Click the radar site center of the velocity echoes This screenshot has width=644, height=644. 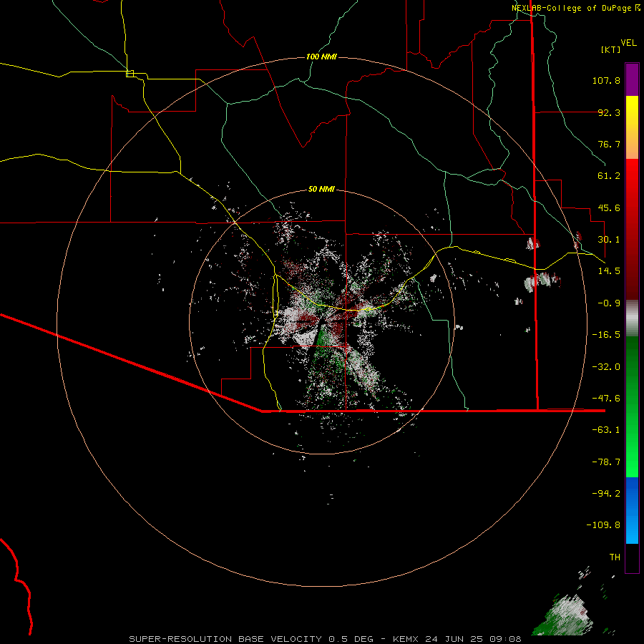321,322
